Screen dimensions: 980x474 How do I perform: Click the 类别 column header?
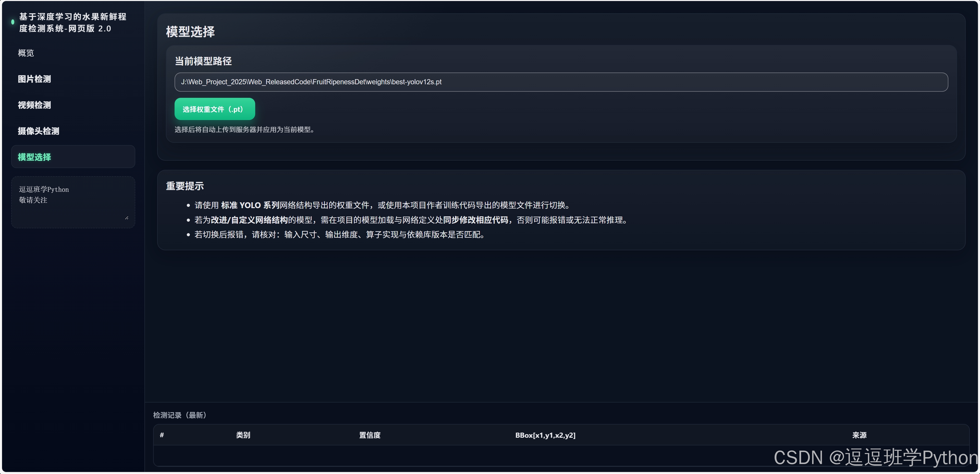[x=243, y=435]
